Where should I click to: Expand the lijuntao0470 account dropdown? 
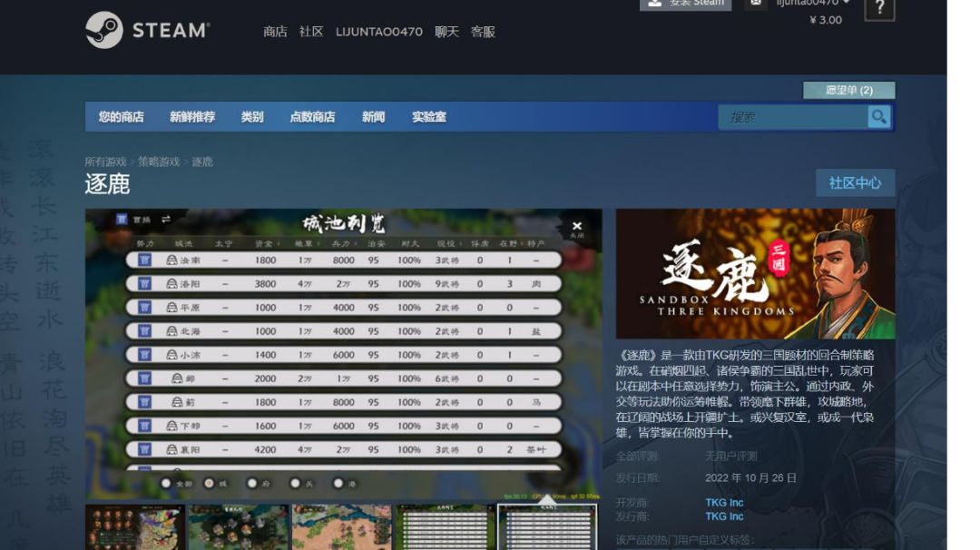[813, 3]
